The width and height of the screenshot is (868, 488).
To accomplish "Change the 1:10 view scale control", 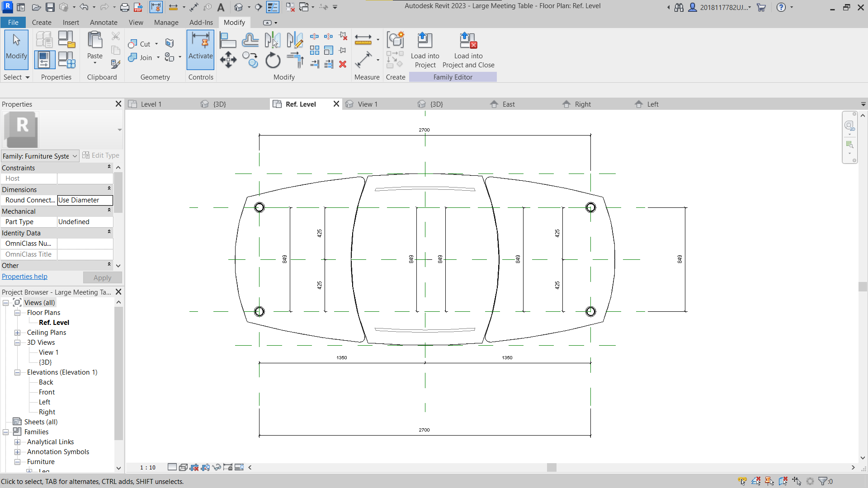I will point(147,467).
